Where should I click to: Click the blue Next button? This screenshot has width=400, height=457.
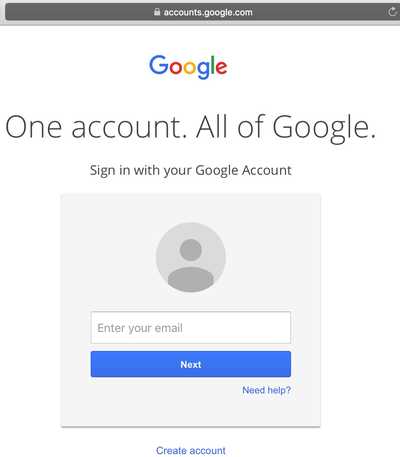(x=191, y=364)
